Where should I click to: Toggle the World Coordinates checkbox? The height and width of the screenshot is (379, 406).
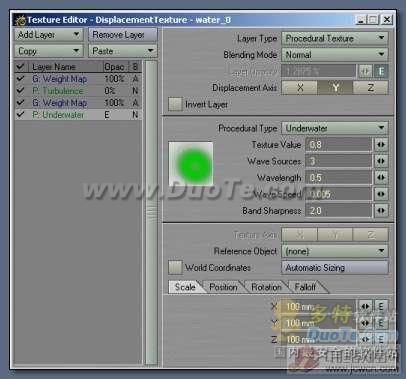tap(175, 267)
